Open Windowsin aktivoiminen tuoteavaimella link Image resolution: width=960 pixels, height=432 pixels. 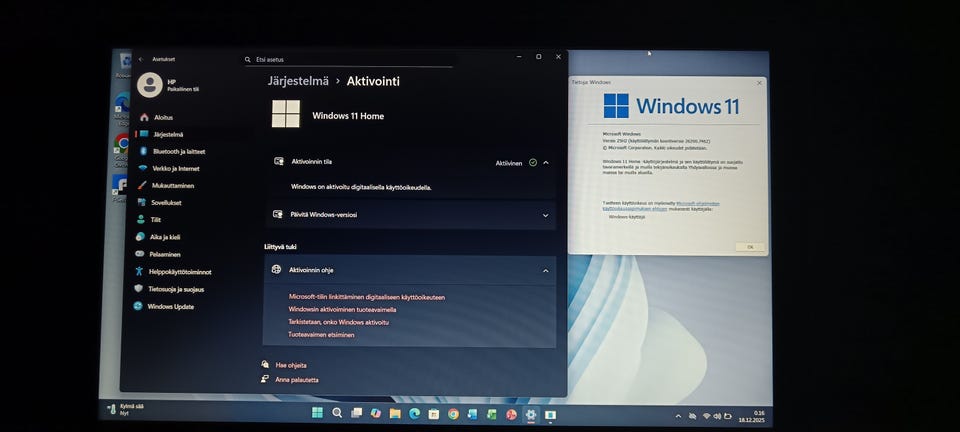[342, 310]
